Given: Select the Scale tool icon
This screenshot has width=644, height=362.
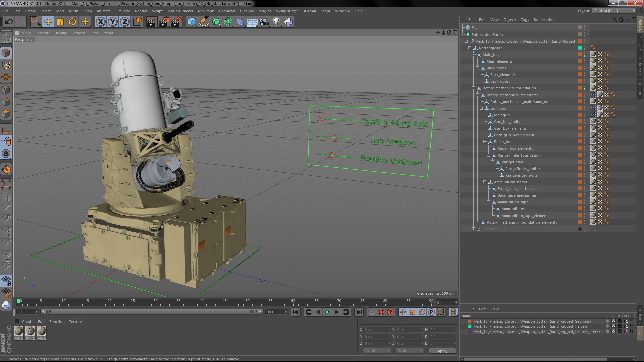Looking at the screenshot, I should pyautogui.click(x=60, y=22).
